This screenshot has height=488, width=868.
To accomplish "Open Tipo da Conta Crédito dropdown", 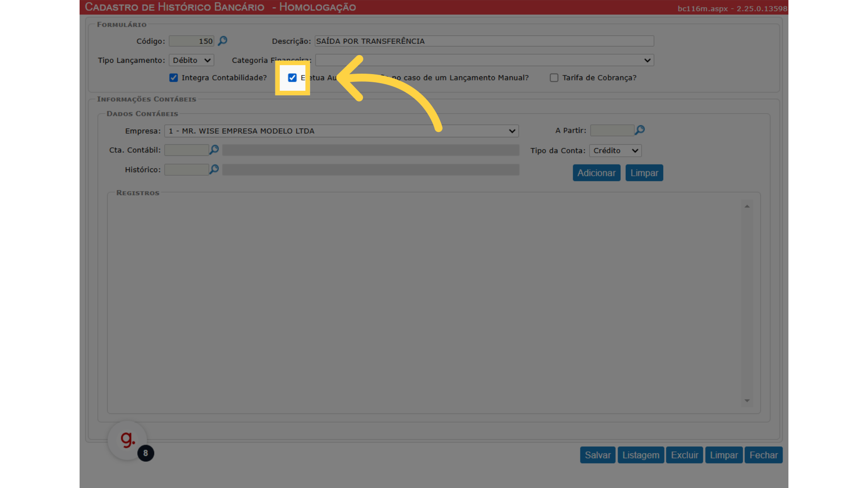I will coord(615,150).
